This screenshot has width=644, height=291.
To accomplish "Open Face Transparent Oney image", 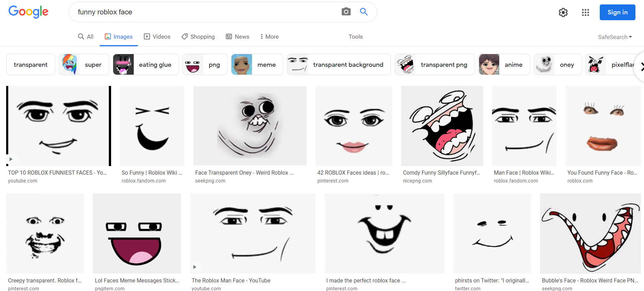I will tap(250, 126).
